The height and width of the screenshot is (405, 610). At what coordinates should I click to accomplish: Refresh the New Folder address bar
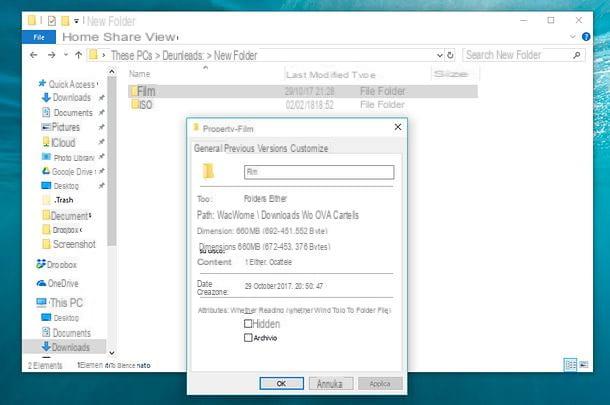(450, 55)
